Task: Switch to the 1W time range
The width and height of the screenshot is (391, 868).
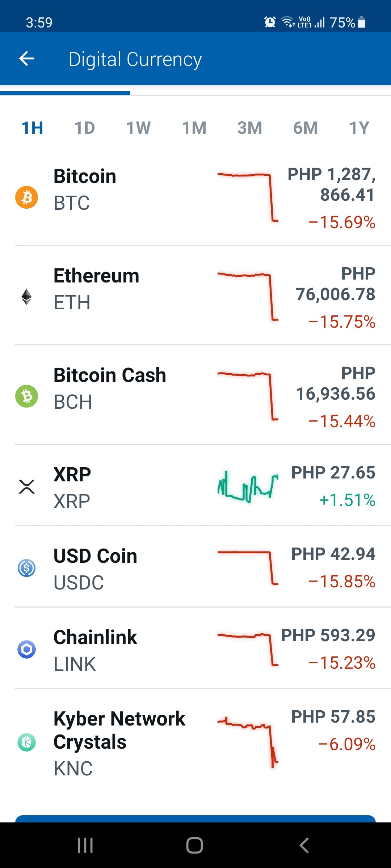Action: 138,128
